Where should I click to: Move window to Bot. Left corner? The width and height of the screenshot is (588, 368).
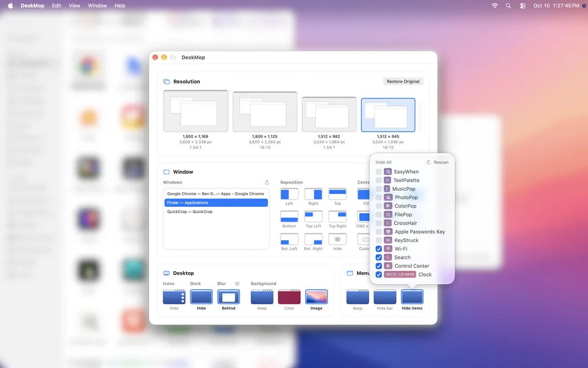(289, 239)
